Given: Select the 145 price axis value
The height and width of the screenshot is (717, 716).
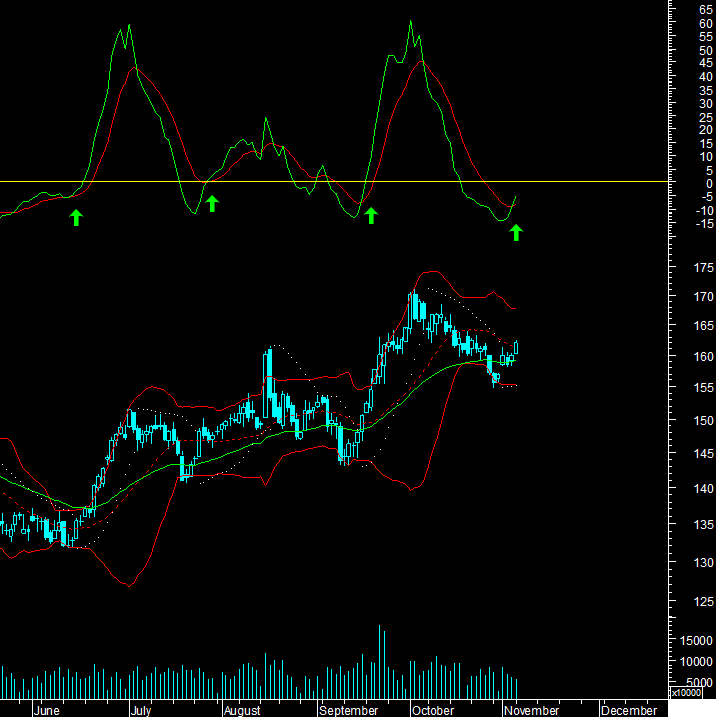Looking at the screenshot, I should [704, 454].
